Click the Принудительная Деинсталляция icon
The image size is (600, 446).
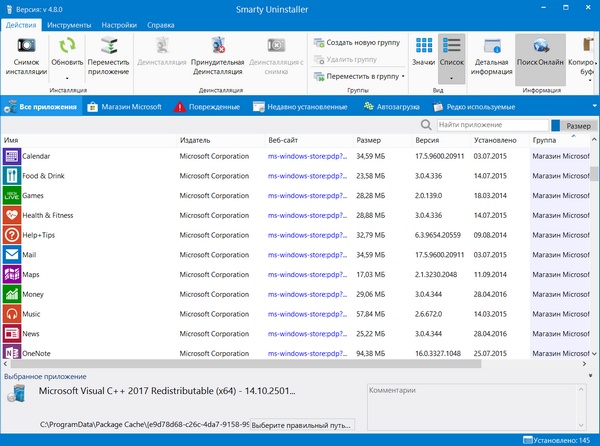click(x=218, y=46)
